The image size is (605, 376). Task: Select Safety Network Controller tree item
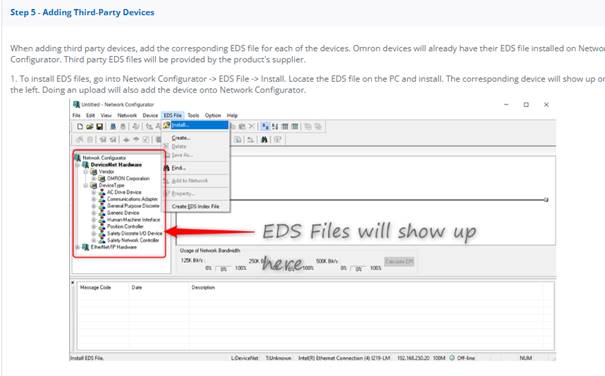coord(133,240)
